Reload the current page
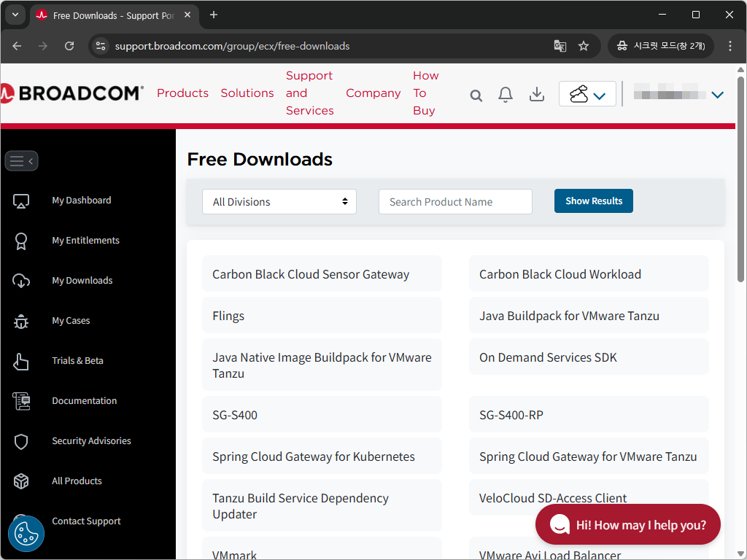The width and height of the screenshot is (747, 560). point(69,46)
